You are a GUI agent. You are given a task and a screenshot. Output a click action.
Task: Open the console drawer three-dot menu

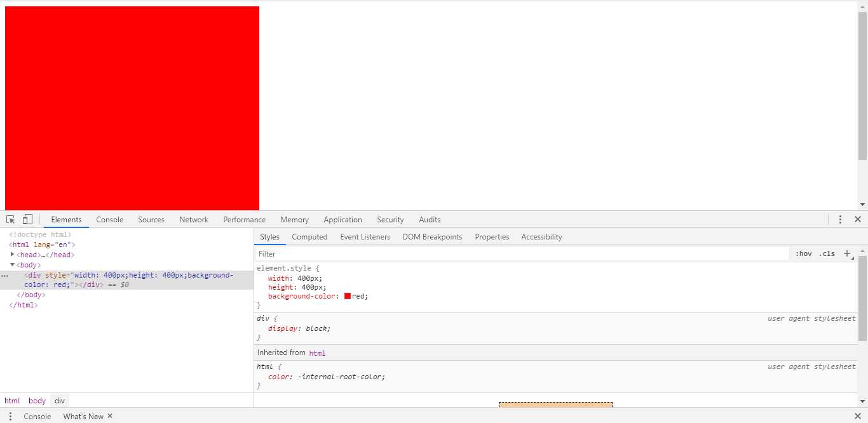(x=10, y=416)
